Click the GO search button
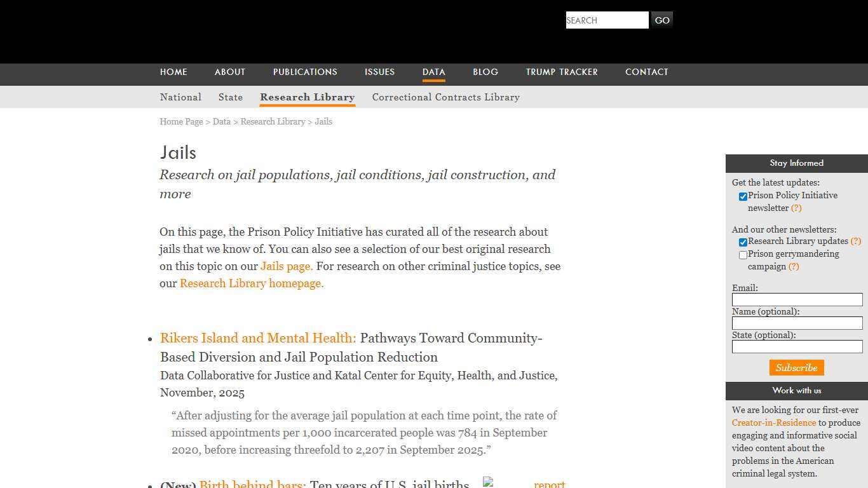 pyautogui.click(x=661, y=20)
